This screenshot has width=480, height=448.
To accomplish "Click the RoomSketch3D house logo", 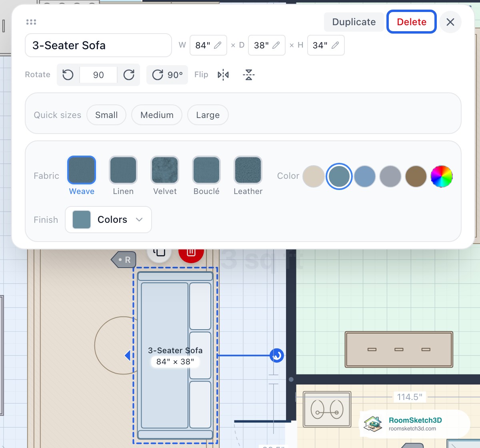I will 373,424.
